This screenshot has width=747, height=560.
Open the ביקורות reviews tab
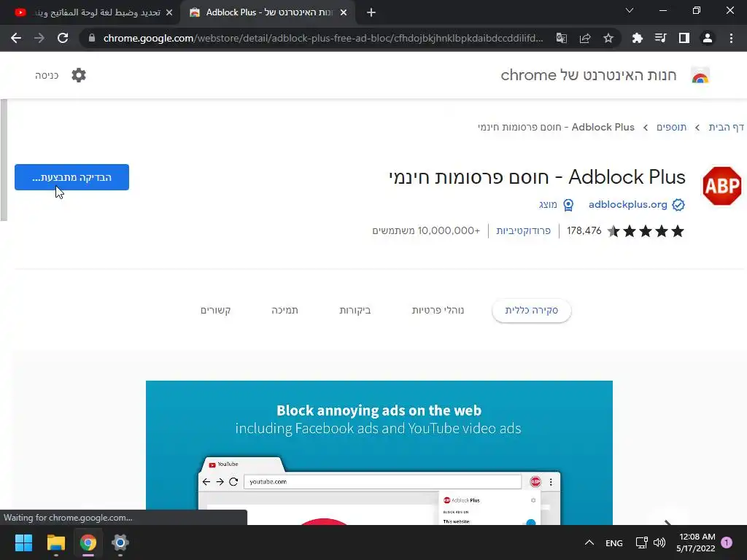pos(355,311)
